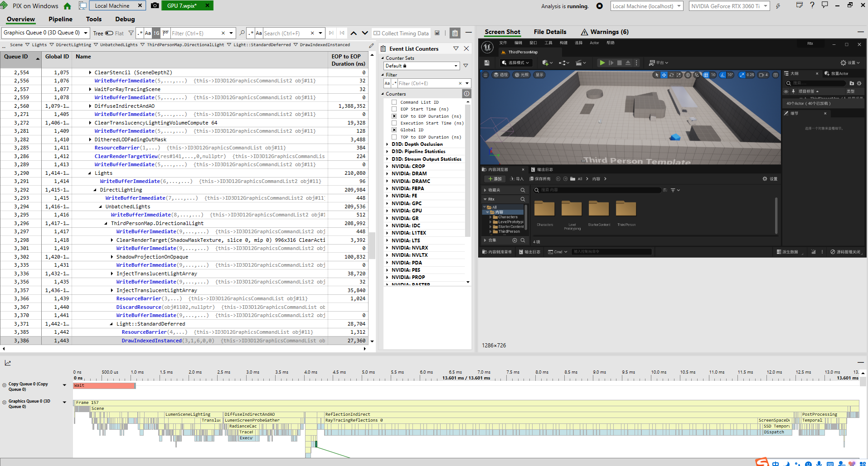Uncheck the EOP to EOP Duration counter
The height and width of the screenshot is (466, 868).
pyautogui.click(x=394, y=116)
